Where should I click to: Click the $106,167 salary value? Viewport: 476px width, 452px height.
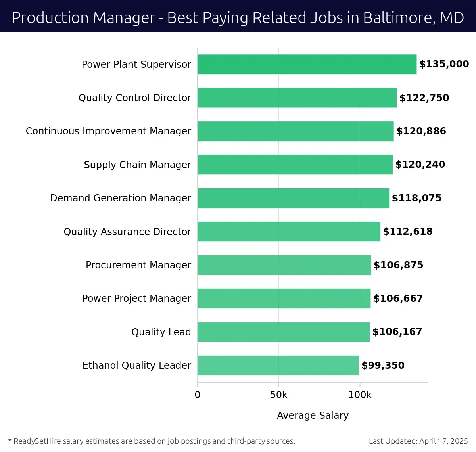(x=397, y=332)
